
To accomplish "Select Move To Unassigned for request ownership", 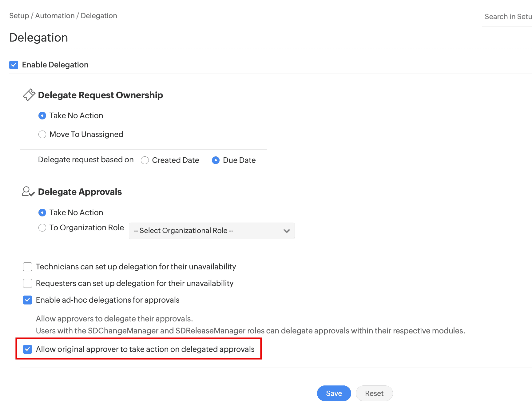I will coord(42,134).
